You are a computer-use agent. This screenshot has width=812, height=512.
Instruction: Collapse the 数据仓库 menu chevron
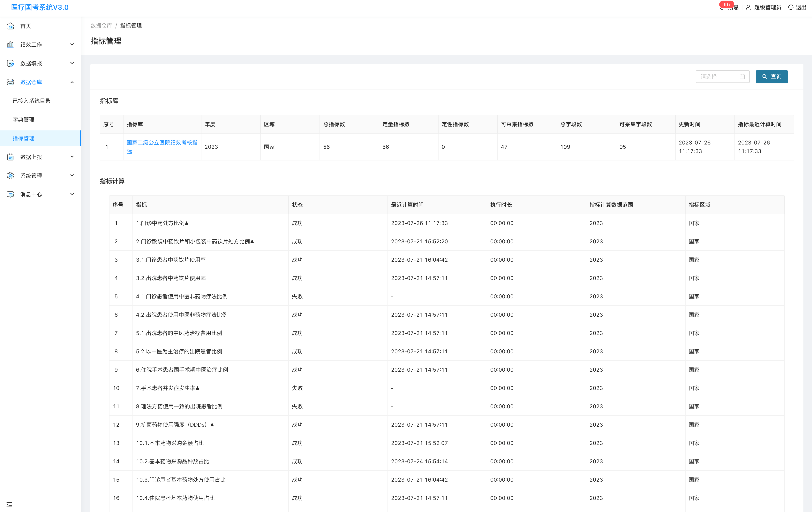click(72, 82)
